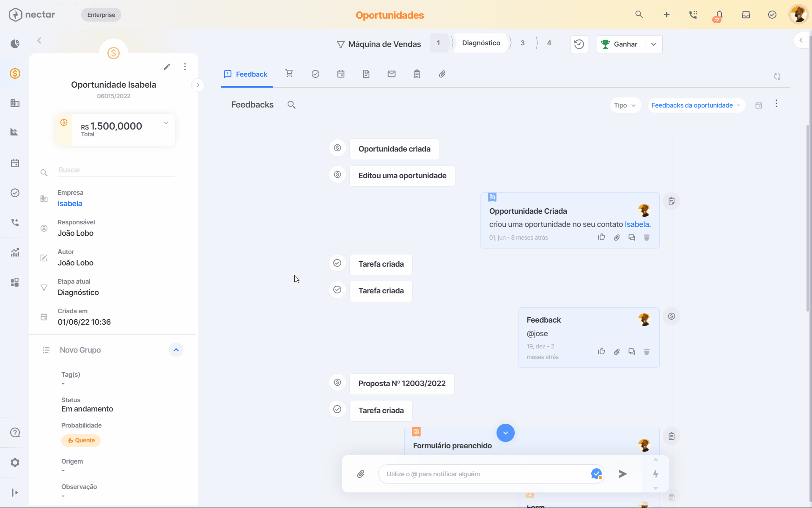This screenshot has width=812, height=508.
Task: Open Máquina de Vendas funnel selector
Action: click(x=379, y=44)
